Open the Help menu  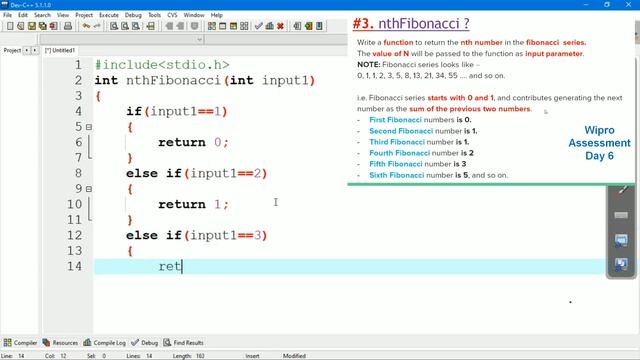pos(217,15)
